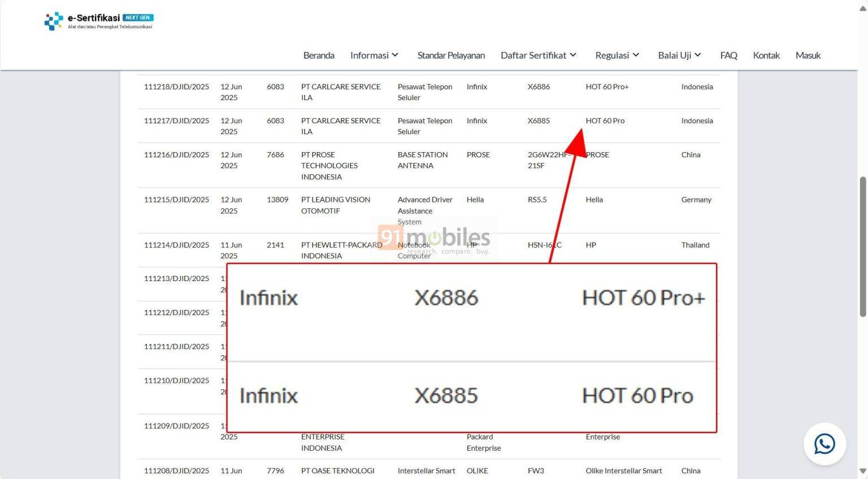Click the e-Sertifikasi logo icon
Image resolution: width=868 pixels, height=479 pixels.
53,21
